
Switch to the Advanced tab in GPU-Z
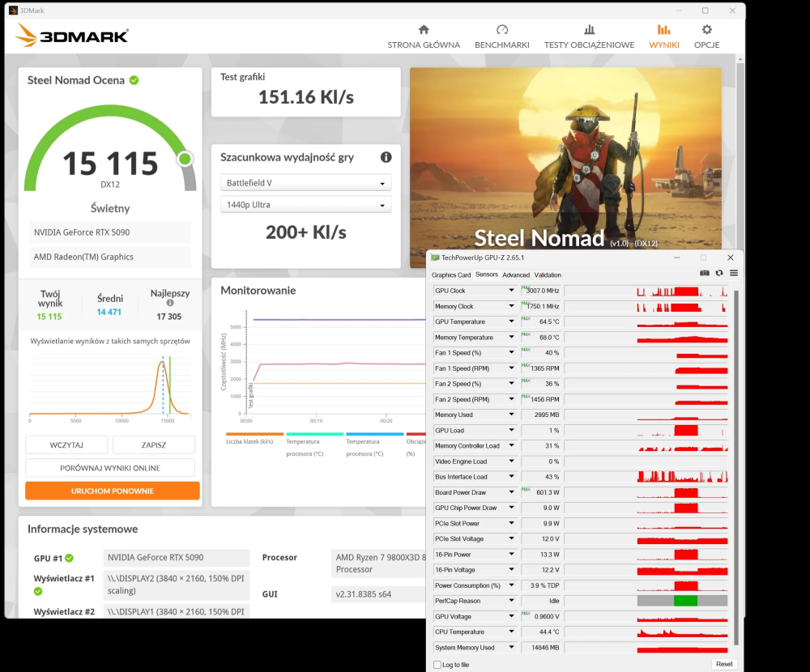point(515,275)
